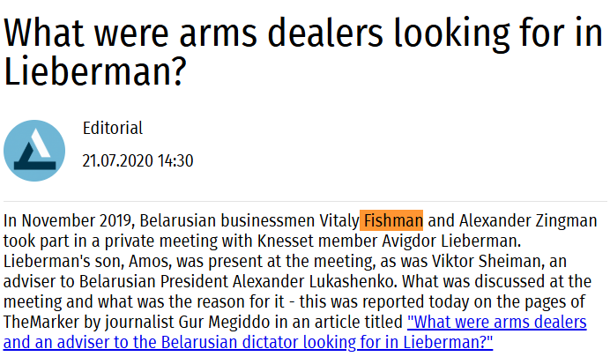Open the Editorial author name
The image size is (610, 364).
coord(113,129)
